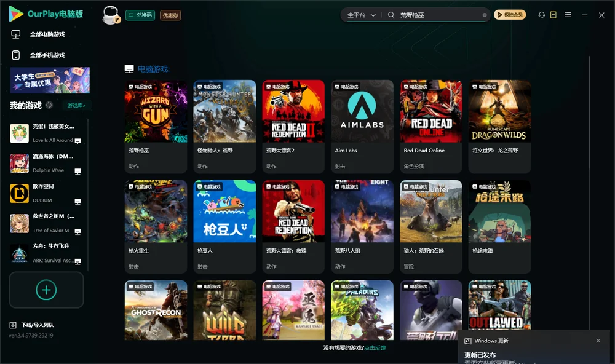The image size is (615, 364).
Task: Click the refresh icon next to 我的游戏
Action: 49,105
